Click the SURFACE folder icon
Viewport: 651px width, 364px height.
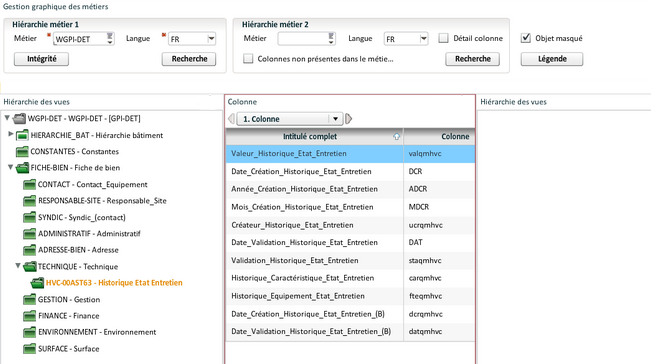pos(29,349)
